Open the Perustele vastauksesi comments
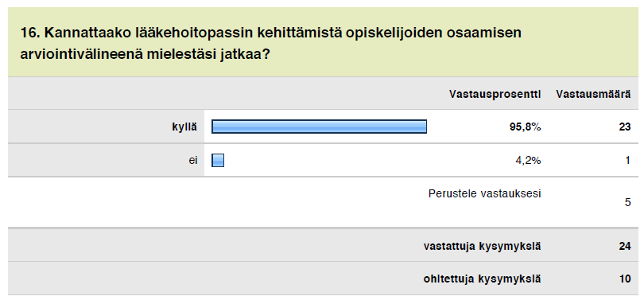644x304 pixels. pos(485,193)
